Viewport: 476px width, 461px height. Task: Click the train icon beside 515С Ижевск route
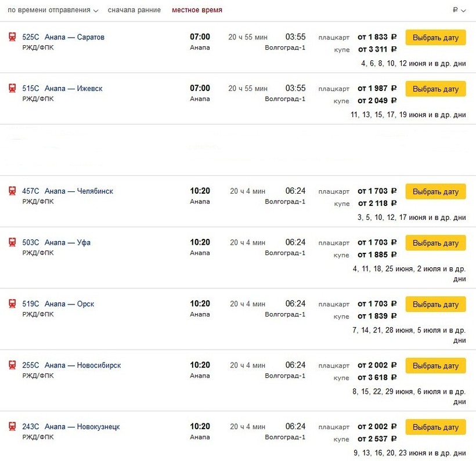[x=12, y=88]
